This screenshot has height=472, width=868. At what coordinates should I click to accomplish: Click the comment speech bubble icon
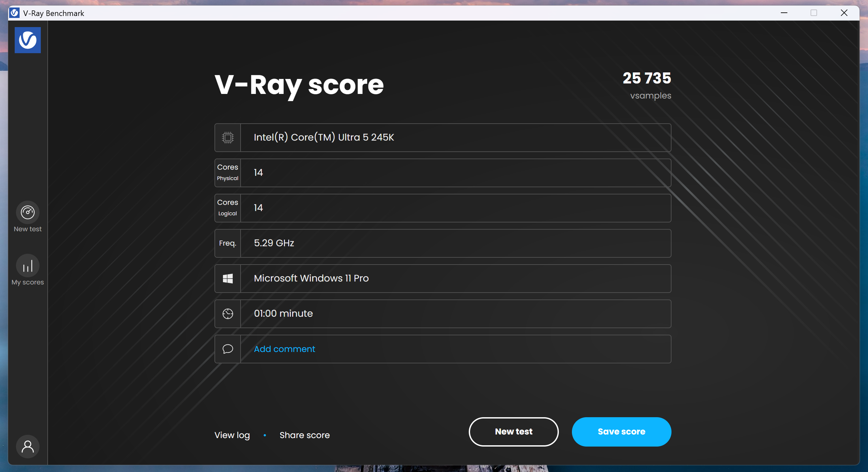[x=228, y=349]
